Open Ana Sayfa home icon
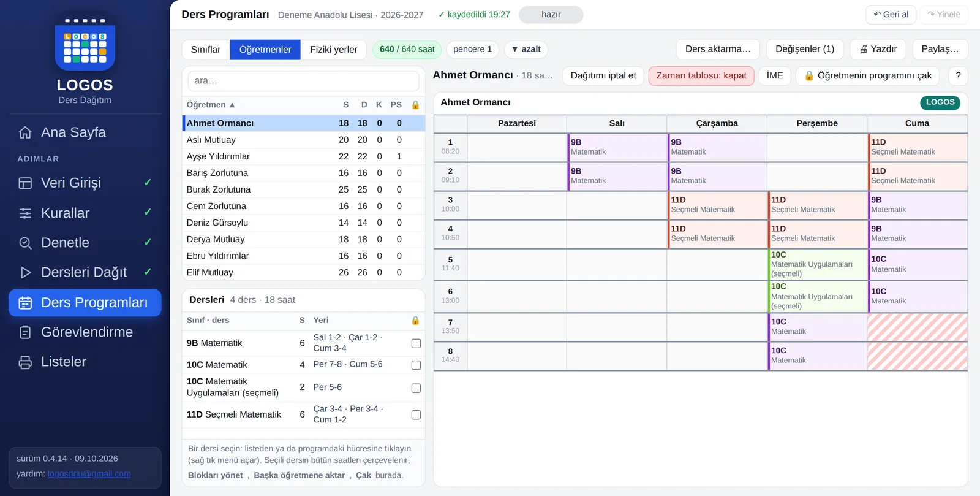This screenshot has height=496, width=980. pyautogui.click(x=25, y=132)
